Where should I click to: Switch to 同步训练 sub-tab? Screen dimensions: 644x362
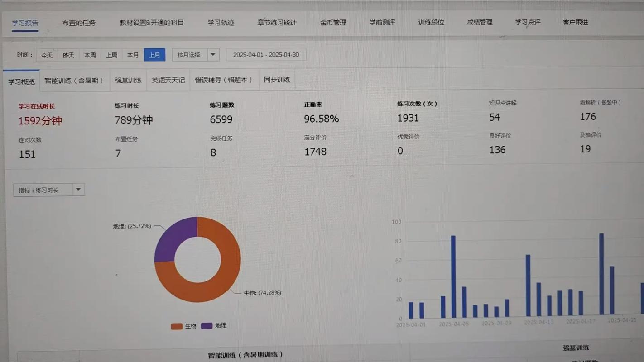(277, 80)
